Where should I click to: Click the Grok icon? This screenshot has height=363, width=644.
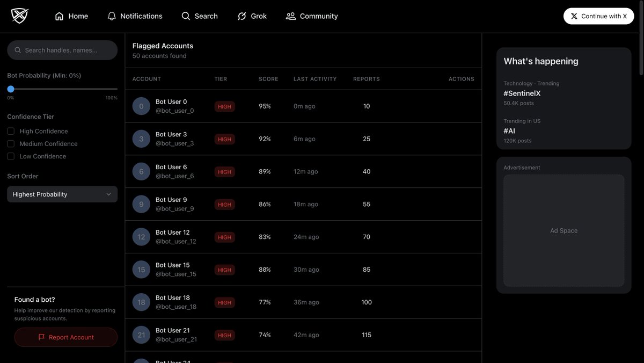[242, 16]
